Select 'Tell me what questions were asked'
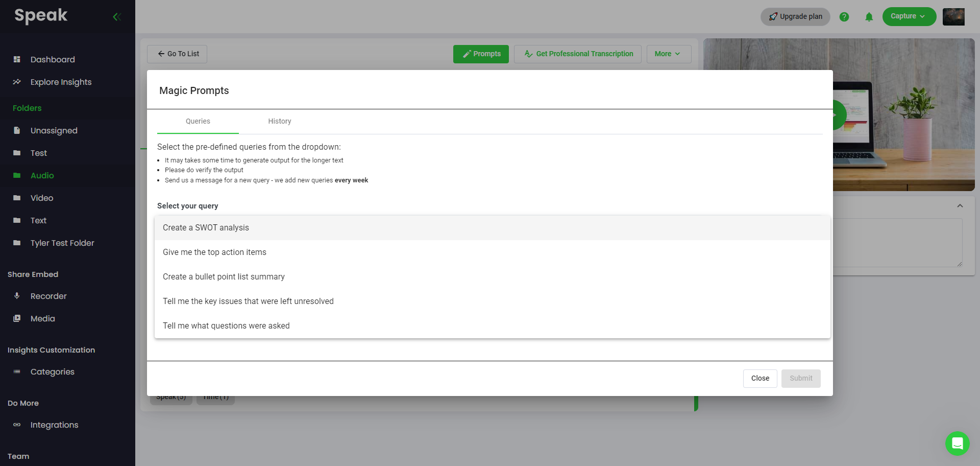 point(226,326)
